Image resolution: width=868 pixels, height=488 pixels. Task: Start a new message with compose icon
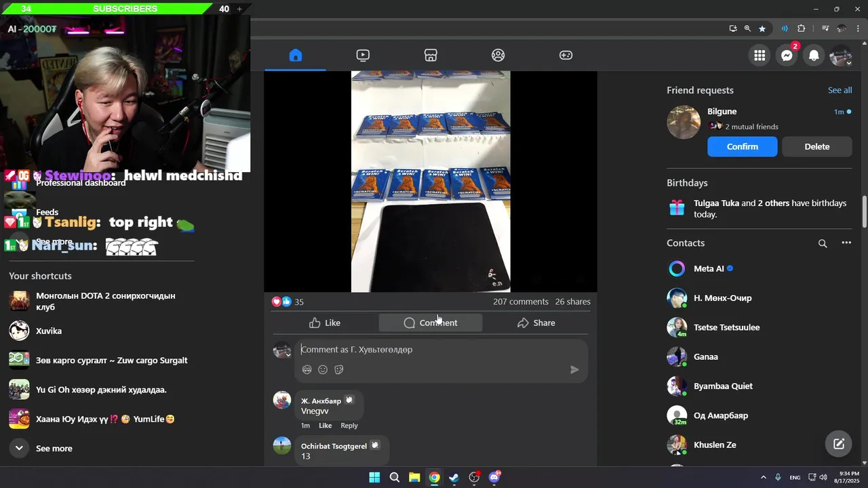pos(839,445)
